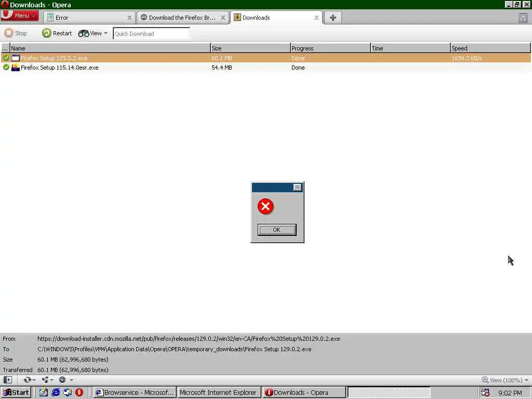Image resolution: width=532 pixels, height=399 pixels.
Task: Close the Download the Firefox tab
Action: click(x=223, y=18)
